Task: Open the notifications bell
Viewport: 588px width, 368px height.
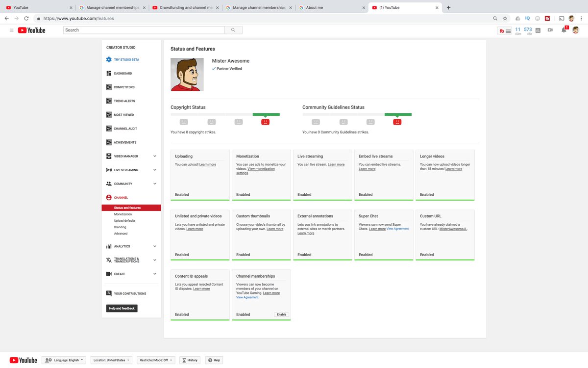Action: click(564, 30)
